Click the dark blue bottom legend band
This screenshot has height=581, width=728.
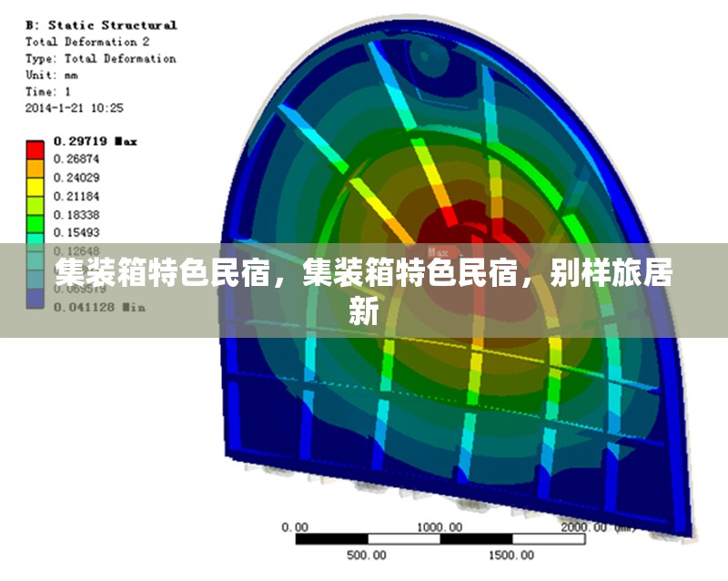click(35, 298)
